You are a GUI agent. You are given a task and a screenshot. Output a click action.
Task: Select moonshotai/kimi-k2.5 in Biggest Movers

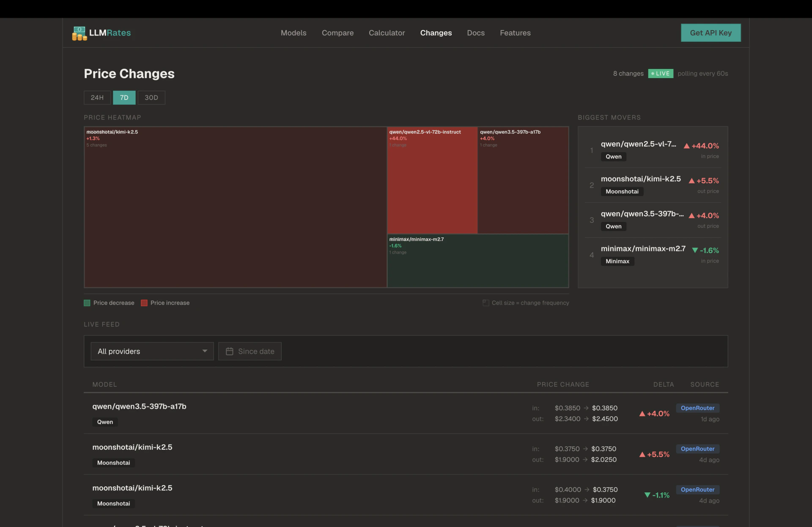tap(653, 185)
